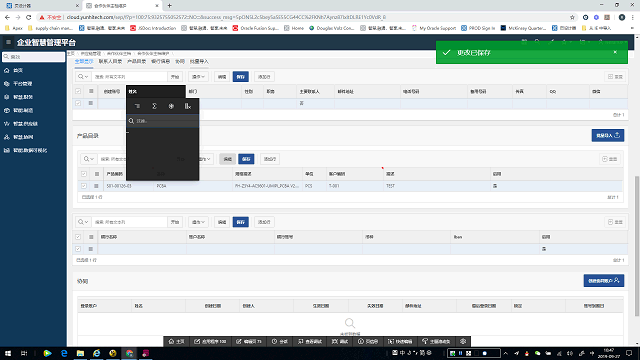The height and width of the screenshot is (360, 640).
Task: Dismiss the 更改已保存 success notification
Action: point(615,52)
